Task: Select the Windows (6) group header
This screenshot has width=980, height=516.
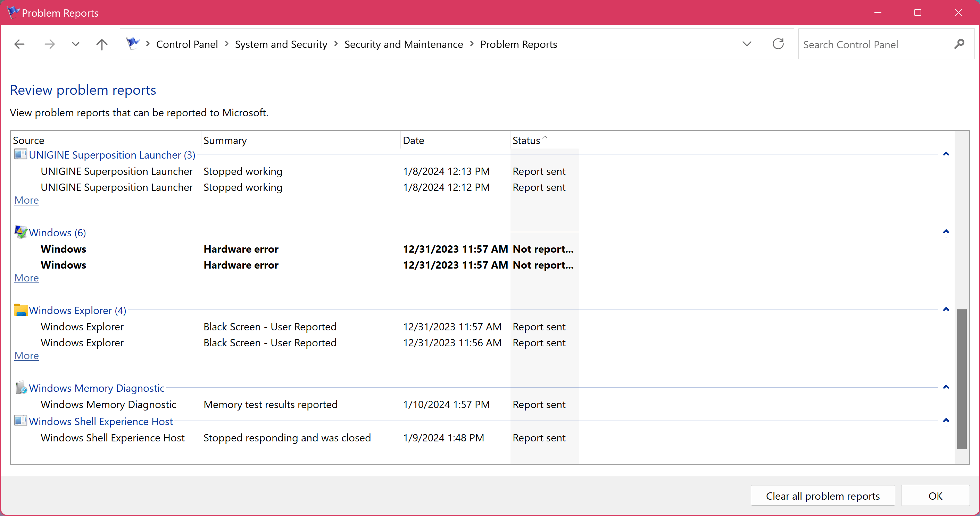Action: click(57, 232)
